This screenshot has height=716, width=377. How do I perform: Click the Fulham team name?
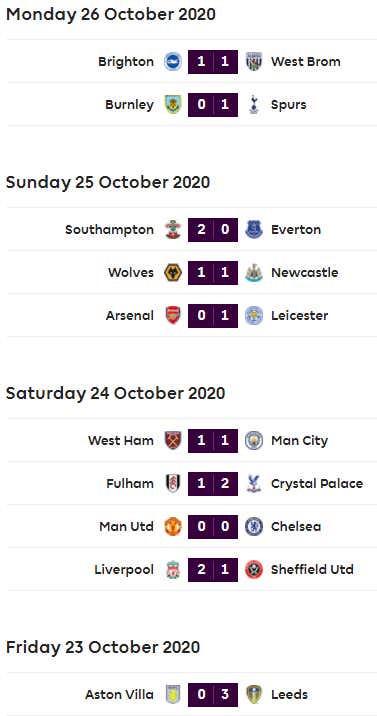click(130, 484)
